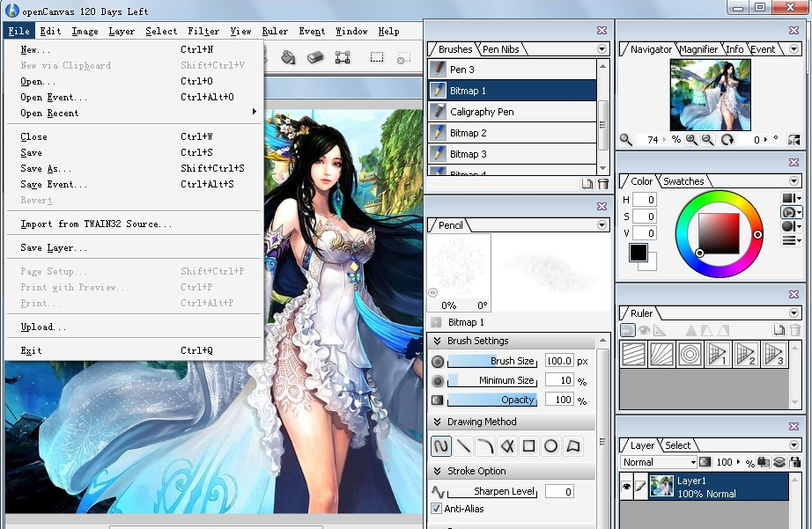
Task: Select the rectangle drawing method
Action: click(x=528, y=446)
